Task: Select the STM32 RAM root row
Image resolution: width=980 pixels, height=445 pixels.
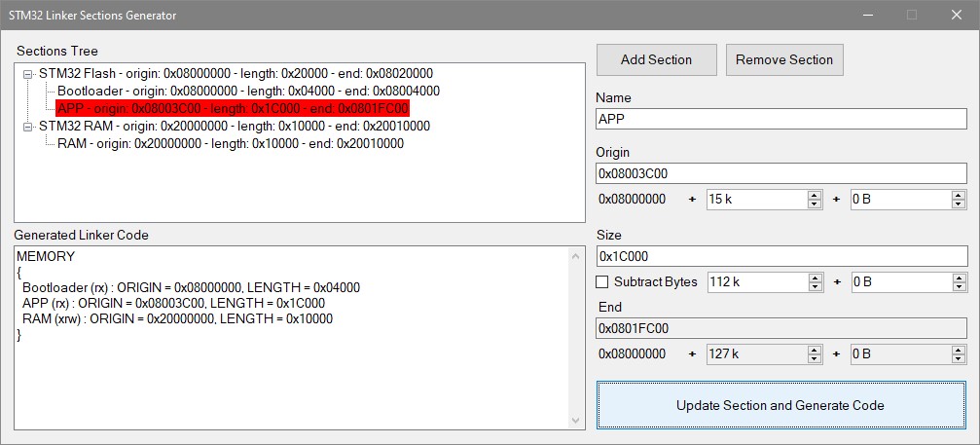Action: click(235, 127)
